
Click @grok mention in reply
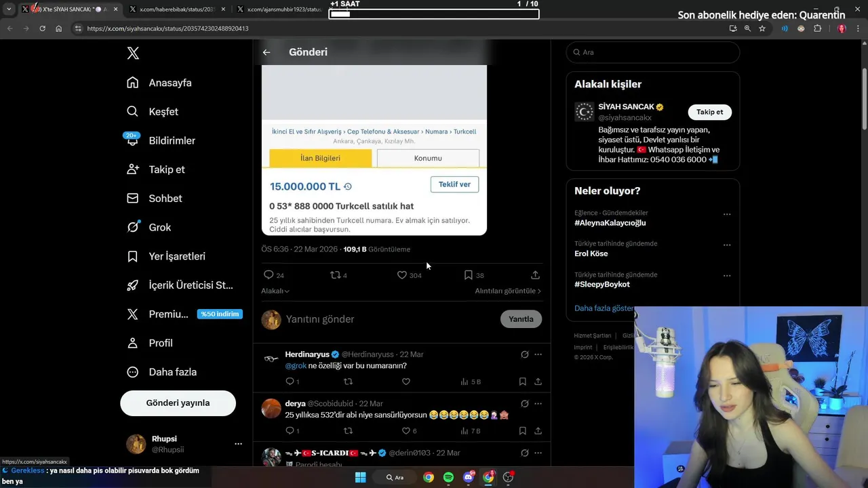(296, 366)
